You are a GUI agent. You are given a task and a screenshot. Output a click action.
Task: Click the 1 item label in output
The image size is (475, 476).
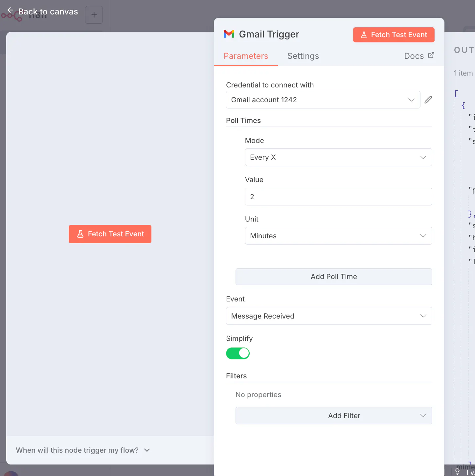point(463,73)
